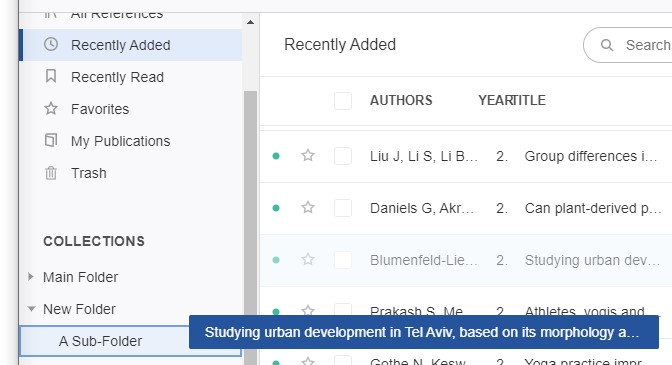Click the magnifier icon in Search box
This screenshot has height=365, width=672.
(x=606, y=45)
